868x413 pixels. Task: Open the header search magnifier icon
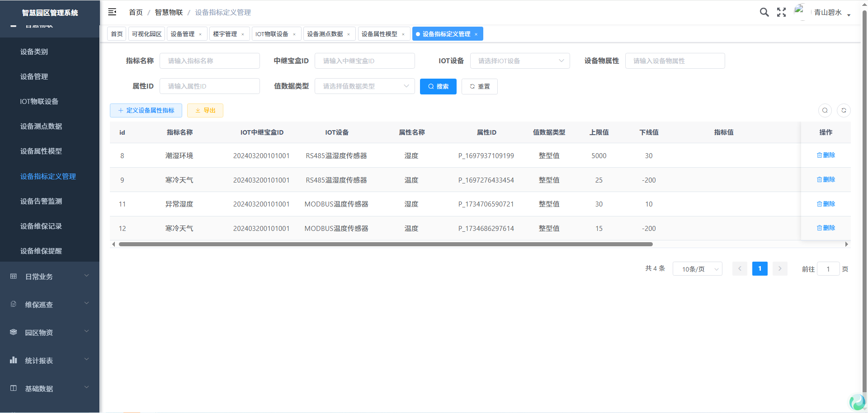[x=764, y=12]
